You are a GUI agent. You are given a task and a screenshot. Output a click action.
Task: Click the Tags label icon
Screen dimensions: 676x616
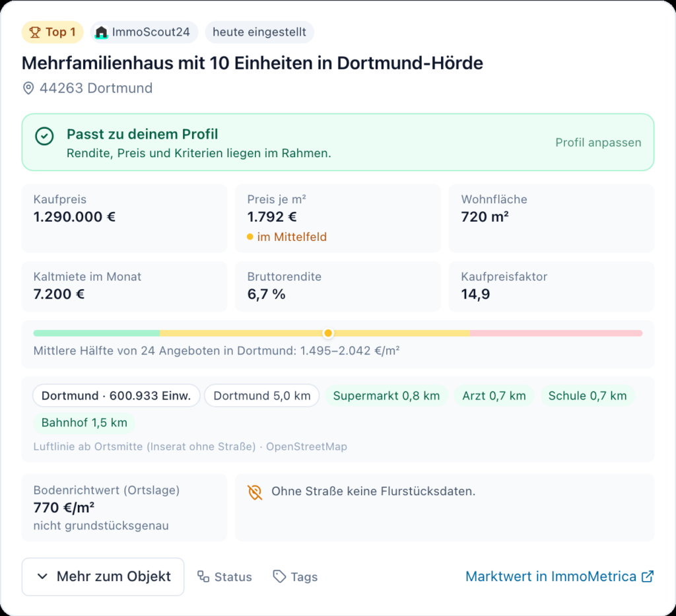279,576
